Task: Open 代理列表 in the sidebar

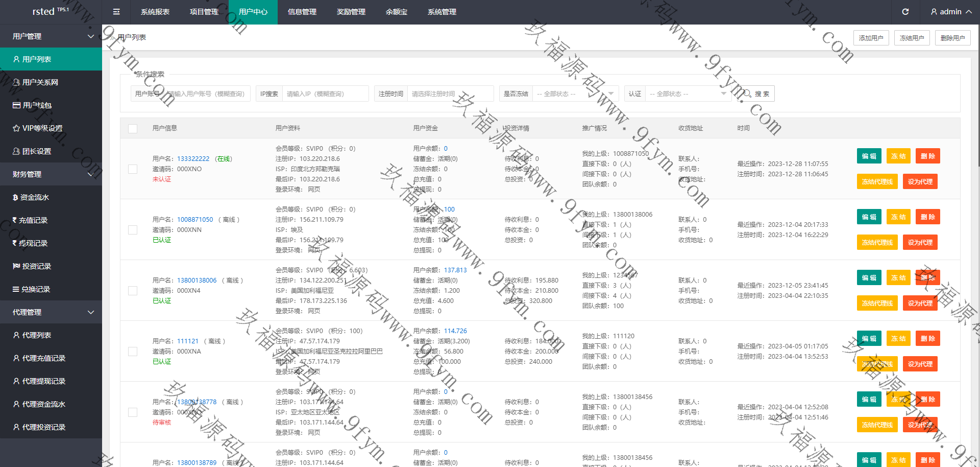Action: [36, 335]
